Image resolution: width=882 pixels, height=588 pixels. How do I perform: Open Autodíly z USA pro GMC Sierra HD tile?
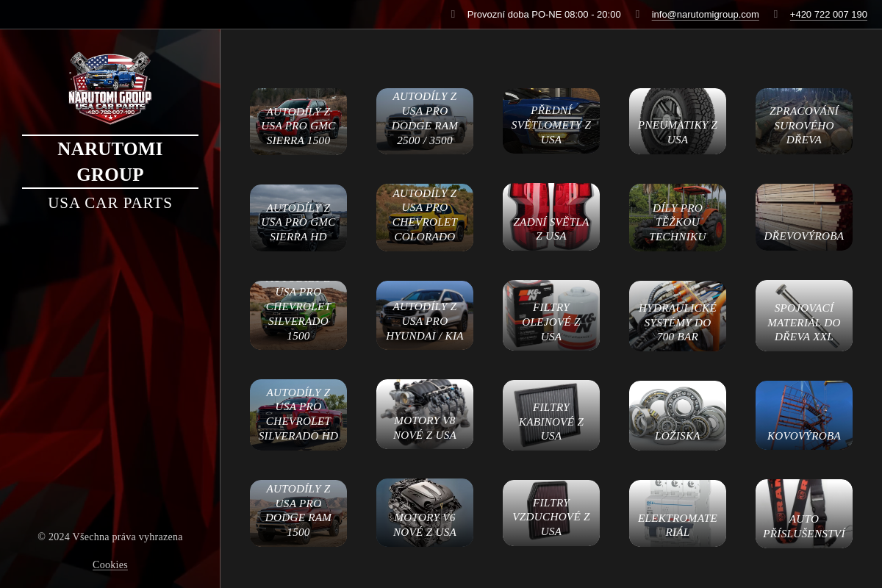pos(298,218)
